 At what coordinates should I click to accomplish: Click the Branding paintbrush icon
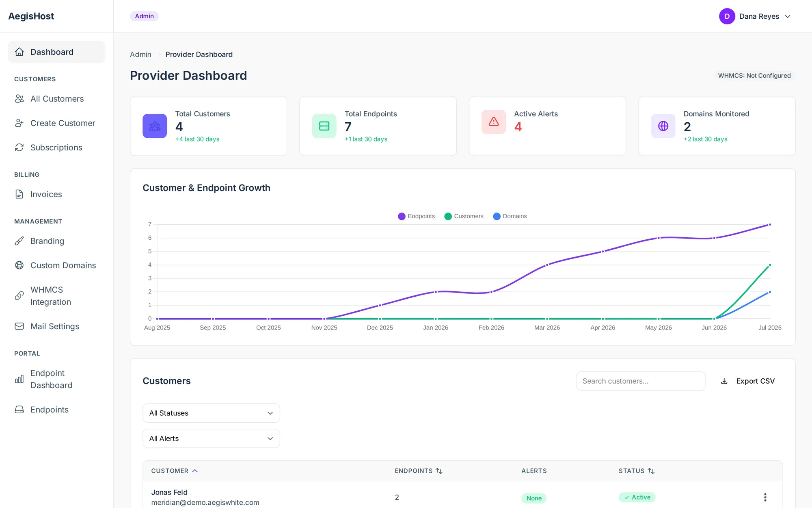click(x=19, y=241)
